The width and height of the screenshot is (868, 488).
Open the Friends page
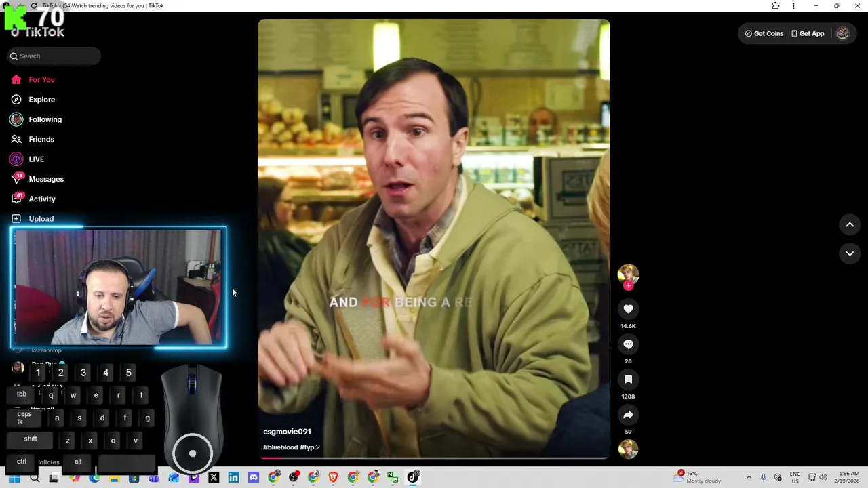click(33, 139)
